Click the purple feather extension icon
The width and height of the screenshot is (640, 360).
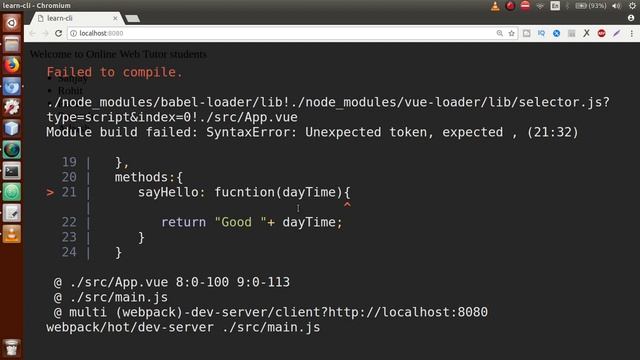click(x=616, y=33)
